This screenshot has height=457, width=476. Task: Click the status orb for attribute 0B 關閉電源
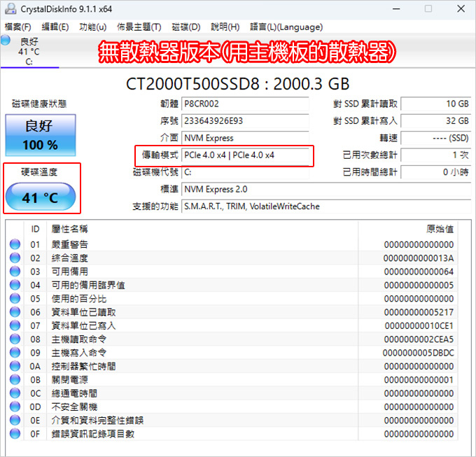point(15,379)
